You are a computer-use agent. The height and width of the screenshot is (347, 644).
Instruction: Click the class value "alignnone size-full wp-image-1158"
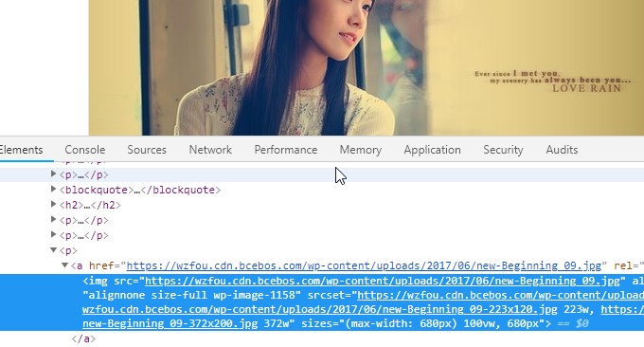[x=192, y=295]
